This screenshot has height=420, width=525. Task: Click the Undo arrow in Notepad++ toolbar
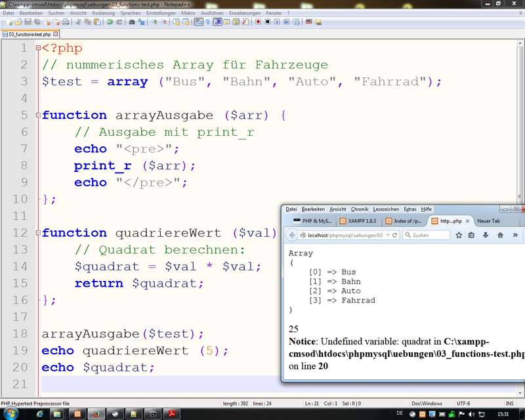pos(110,22)
